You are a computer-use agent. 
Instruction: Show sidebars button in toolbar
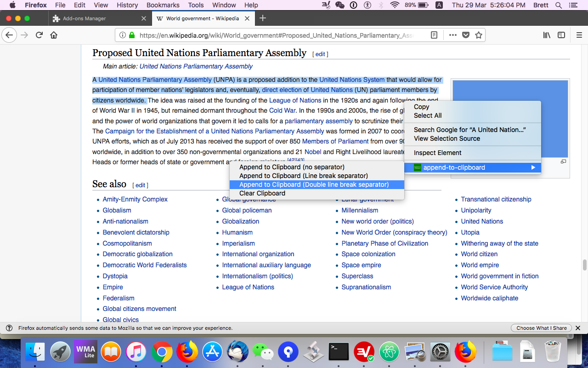[561, 35]
